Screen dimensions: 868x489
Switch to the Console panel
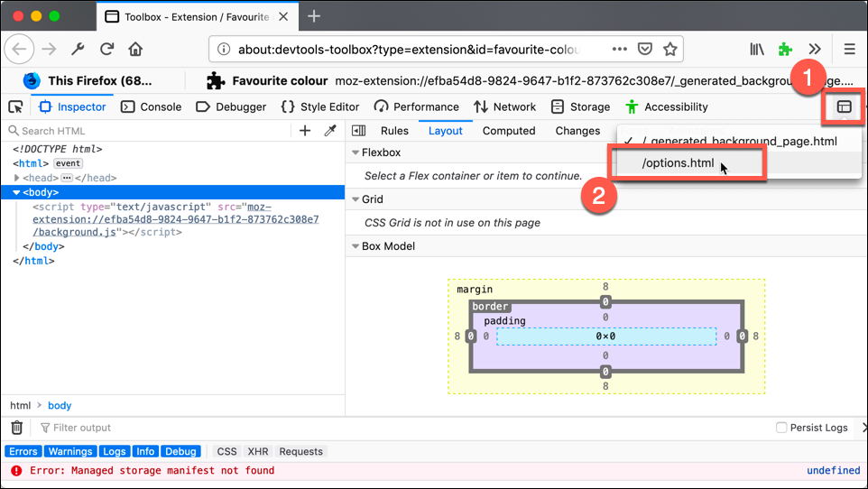point(151,106)
